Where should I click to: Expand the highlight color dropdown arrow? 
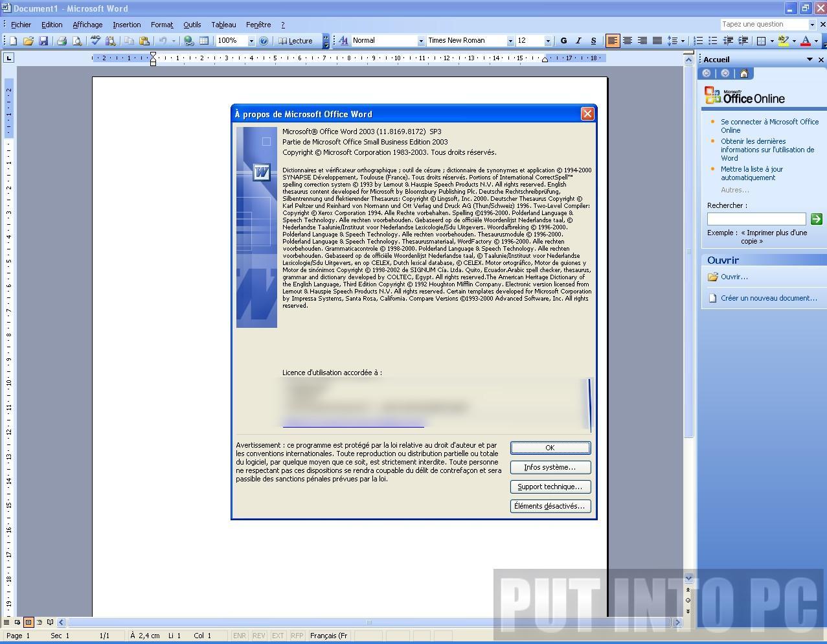[794, 41]
